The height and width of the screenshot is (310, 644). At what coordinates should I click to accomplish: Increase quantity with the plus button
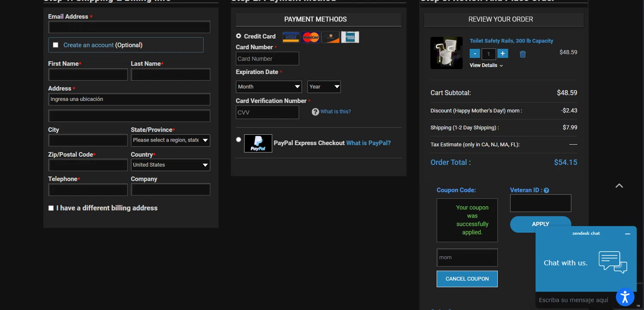503,54
